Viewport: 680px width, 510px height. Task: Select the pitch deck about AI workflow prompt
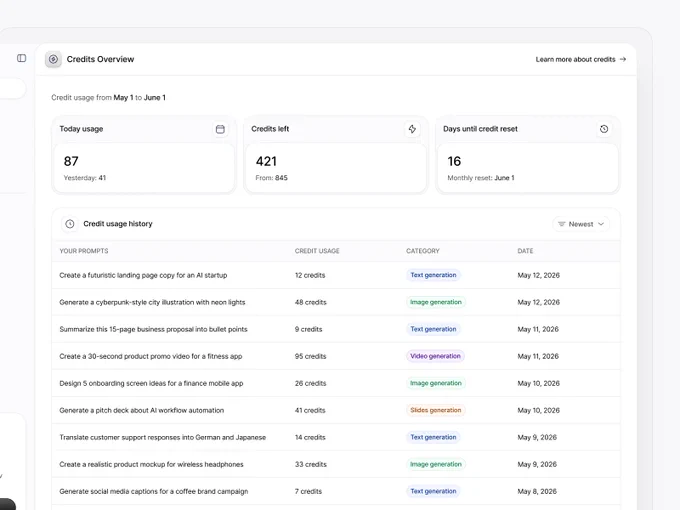pos(142,410)
